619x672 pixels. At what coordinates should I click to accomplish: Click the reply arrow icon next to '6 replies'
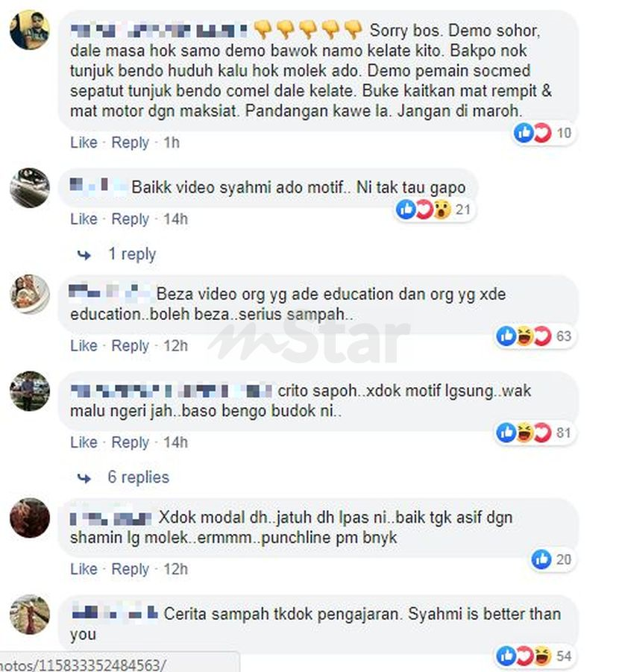coord(84,478)
